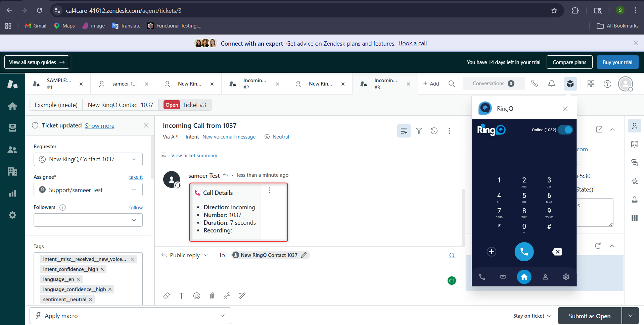Image resolution: width=644 pixels, height=325 pixels.
Task: Toggle RingQ Online status switch
Action: [x=565, y=130]
